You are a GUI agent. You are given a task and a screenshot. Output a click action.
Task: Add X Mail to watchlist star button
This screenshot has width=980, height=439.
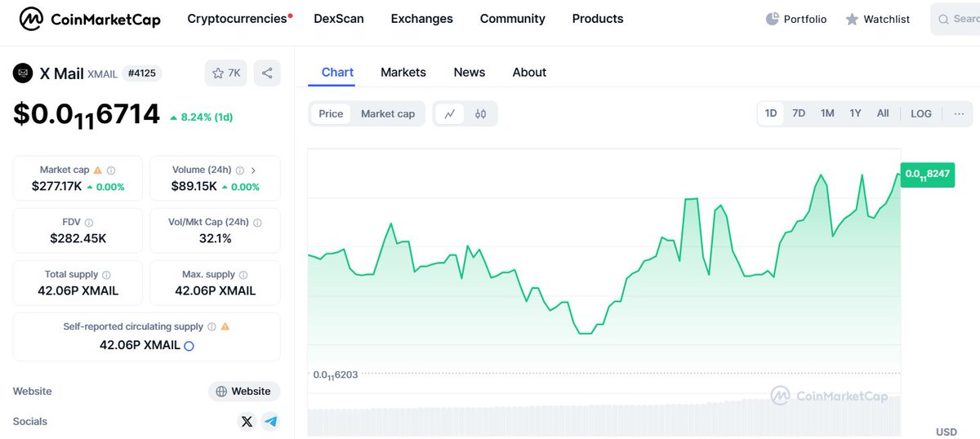click(226, 73)
